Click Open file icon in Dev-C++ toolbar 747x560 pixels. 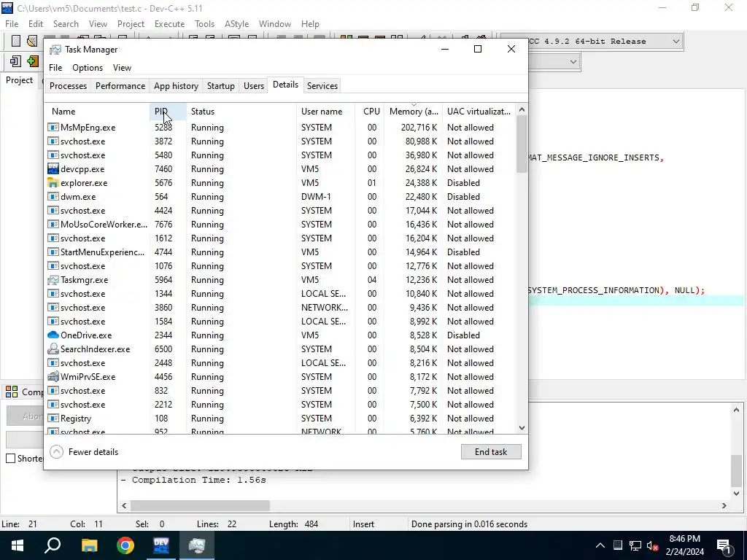(32, 42)
